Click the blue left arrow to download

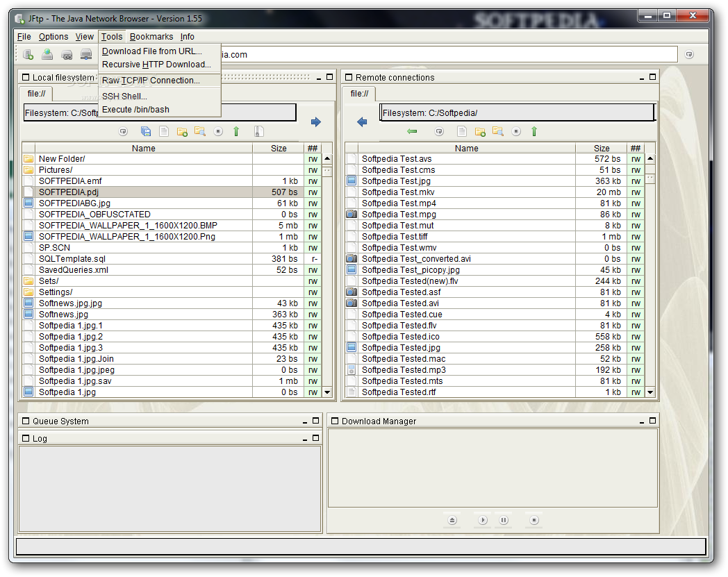(x=362, y=122)
